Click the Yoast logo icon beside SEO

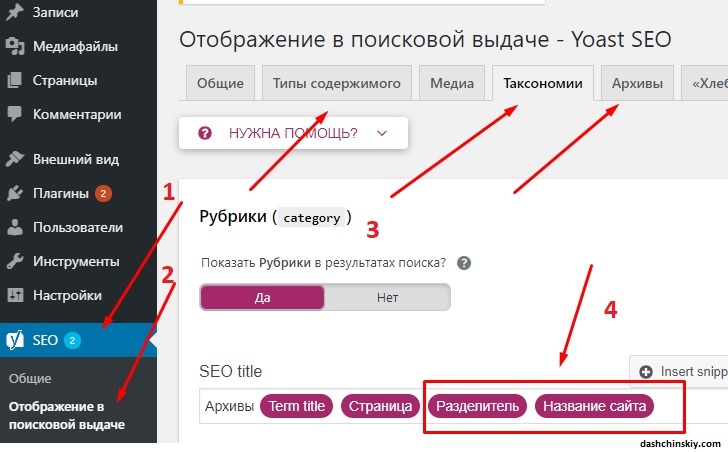coord(15,340)
